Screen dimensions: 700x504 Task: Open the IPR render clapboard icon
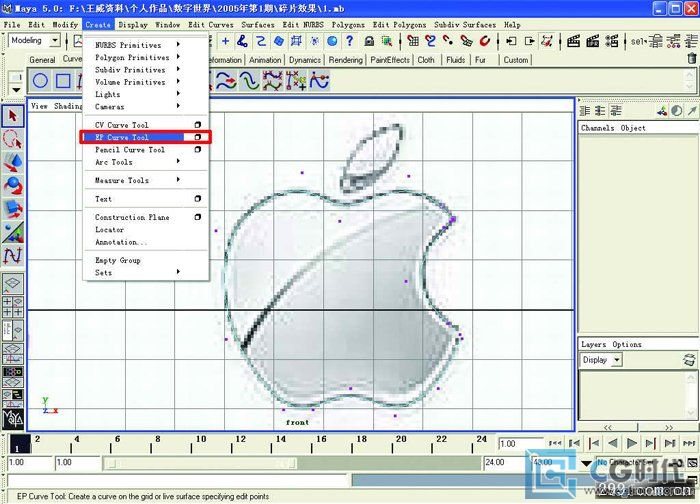point(592,41)
